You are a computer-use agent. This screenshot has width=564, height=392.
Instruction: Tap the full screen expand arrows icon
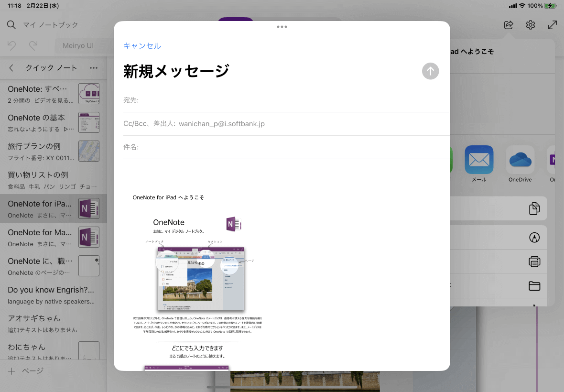[552, 25]
